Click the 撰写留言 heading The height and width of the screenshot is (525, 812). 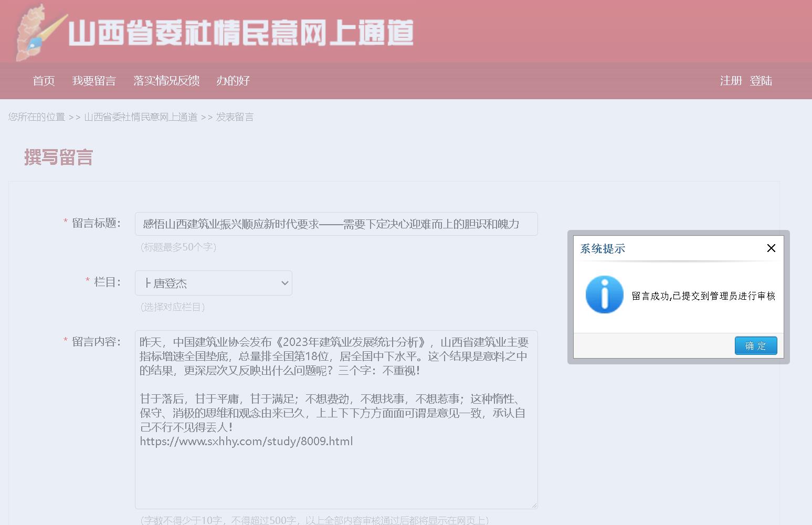click(58, 157)
